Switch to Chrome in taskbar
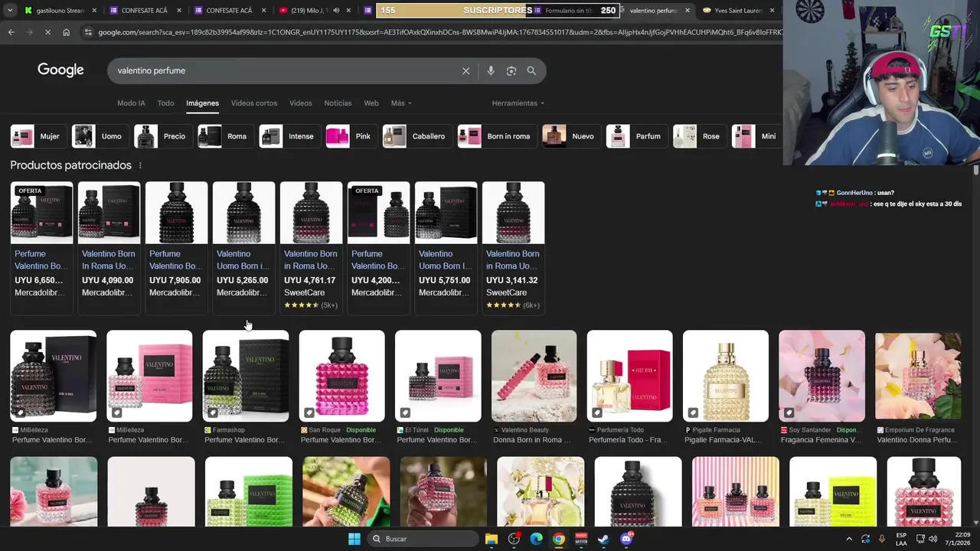This screenshot has width=980, height=551. (559, 539)
